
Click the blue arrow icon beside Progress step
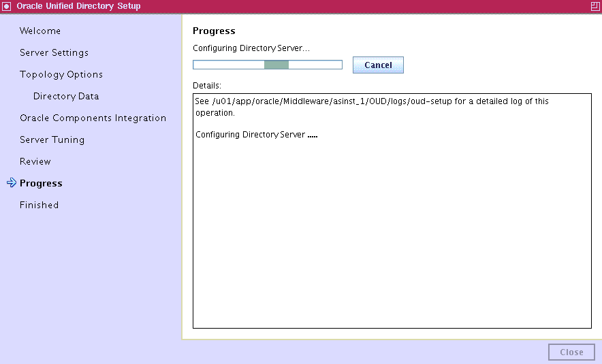pos(12,182)
